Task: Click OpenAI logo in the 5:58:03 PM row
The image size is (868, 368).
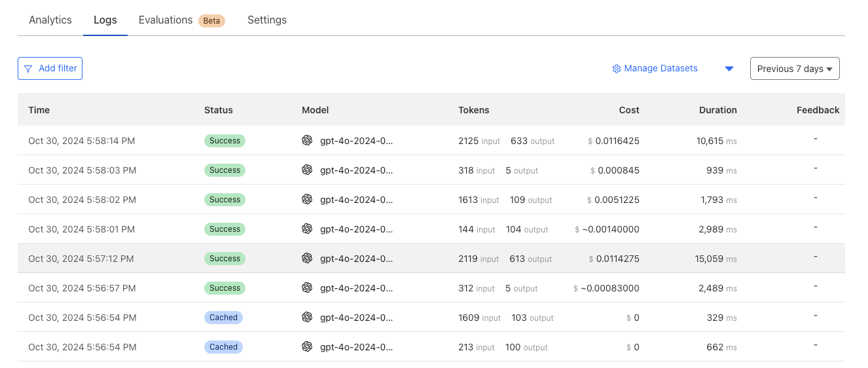Action: pyautogui.click(x=307, y=170)
